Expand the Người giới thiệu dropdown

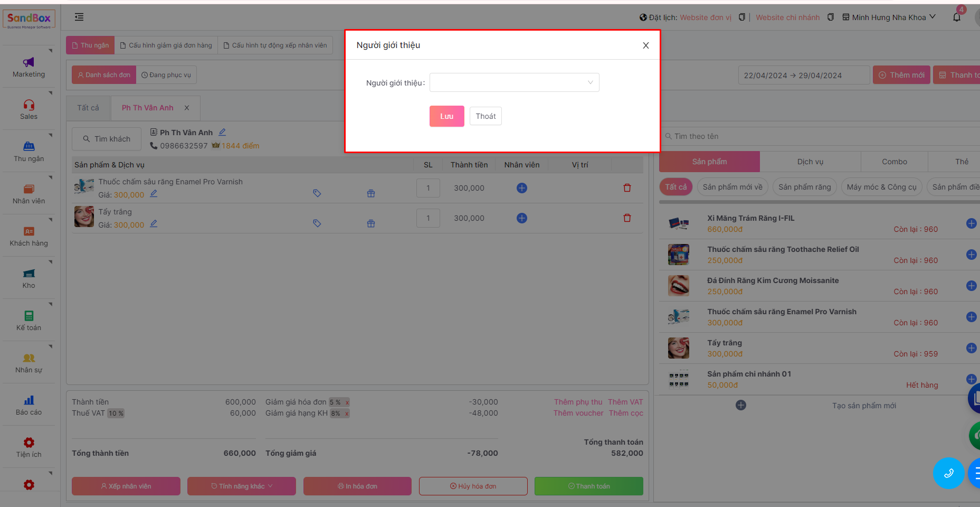(514, 82)
